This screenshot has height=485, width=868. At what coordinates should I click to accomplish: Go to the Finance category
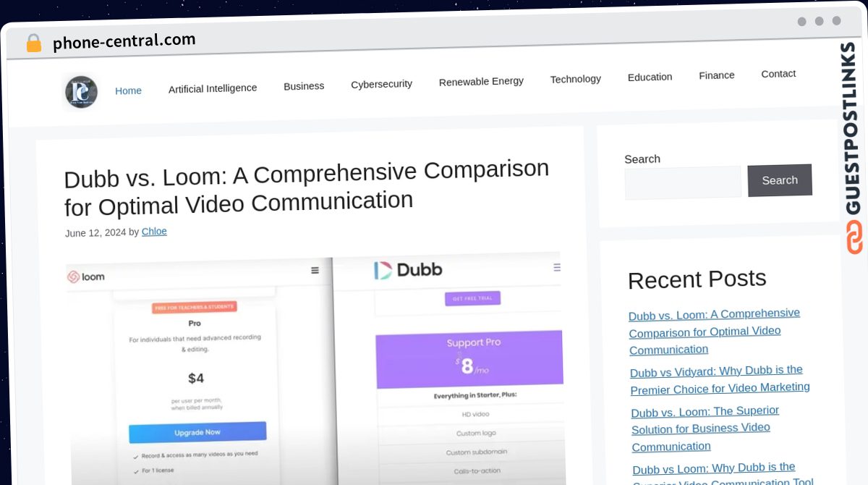coord(717,75)
